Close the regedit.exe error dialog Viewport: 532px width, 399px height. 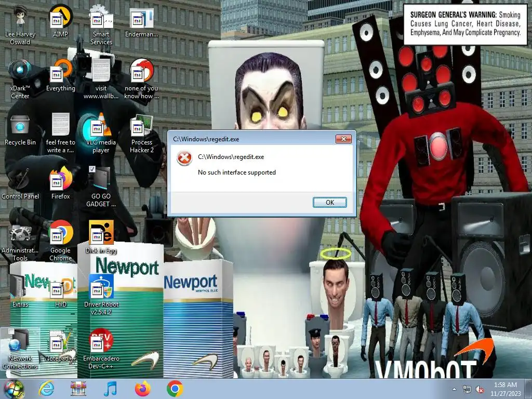[343, 139]
